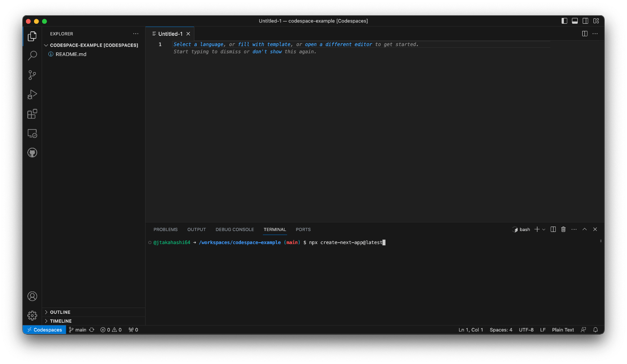This screenshot has width=627, height=364.
Task: Open the Search view
Action: 32,56
